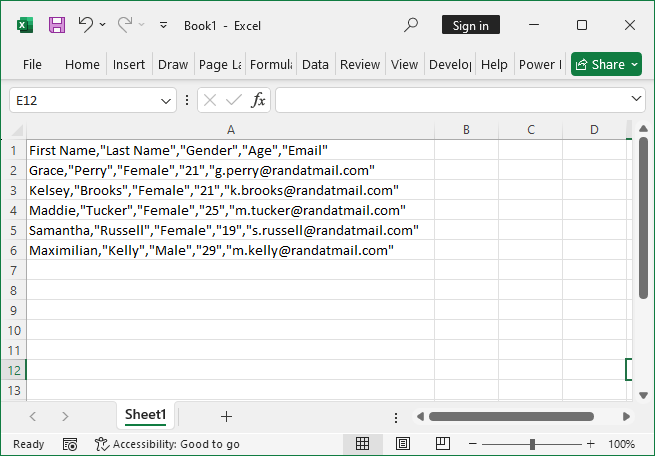The width and height of the screenshot is (655, 456).
Task: Check Accessibility: Good to go status
Action: pos(167,444)
